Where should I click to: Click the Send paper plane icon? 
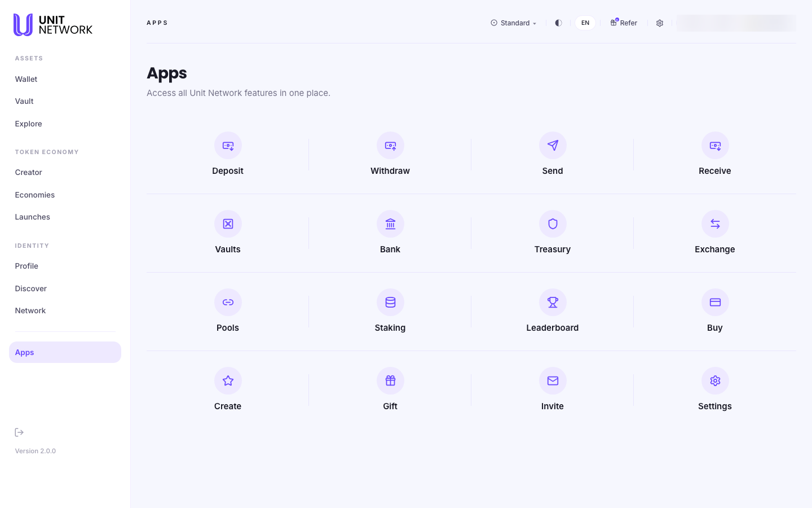(x=553, y=146)
